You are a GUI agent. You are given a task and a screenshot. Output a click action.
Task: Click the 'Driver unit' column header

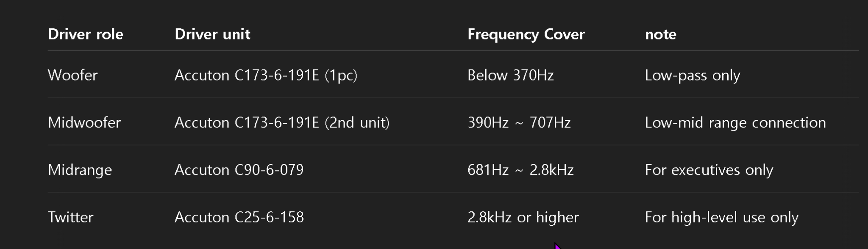[x=212, y=34]
